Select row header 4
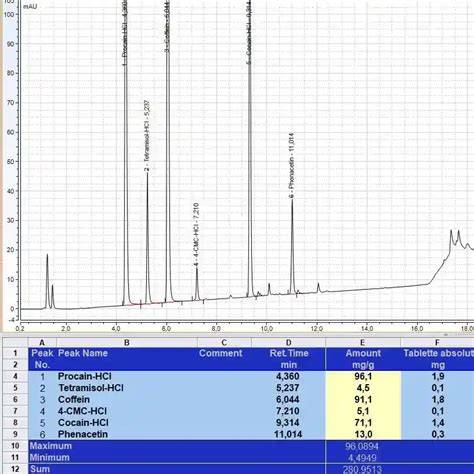The width and height of the screenshot is (474, 474). pos(15,376)
